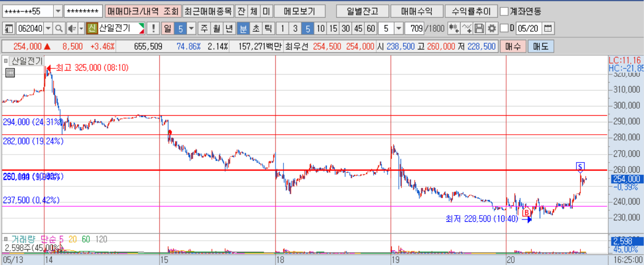The width and height of the screenshot is (644, 265).
Task: Expand the account number dropdown
Action: pyautogui.click(x=58, y=11)
